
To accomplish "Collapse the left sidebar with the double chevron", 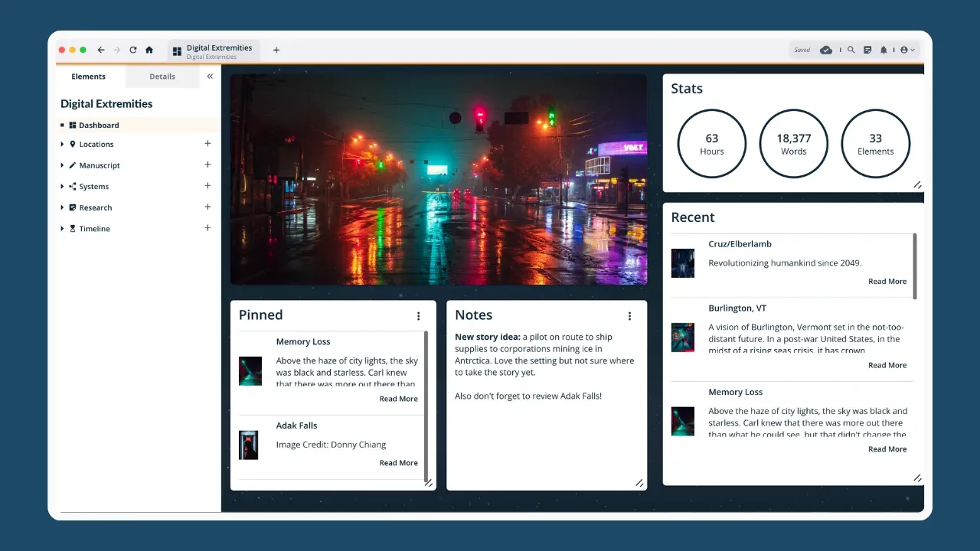I will point(210,76).
